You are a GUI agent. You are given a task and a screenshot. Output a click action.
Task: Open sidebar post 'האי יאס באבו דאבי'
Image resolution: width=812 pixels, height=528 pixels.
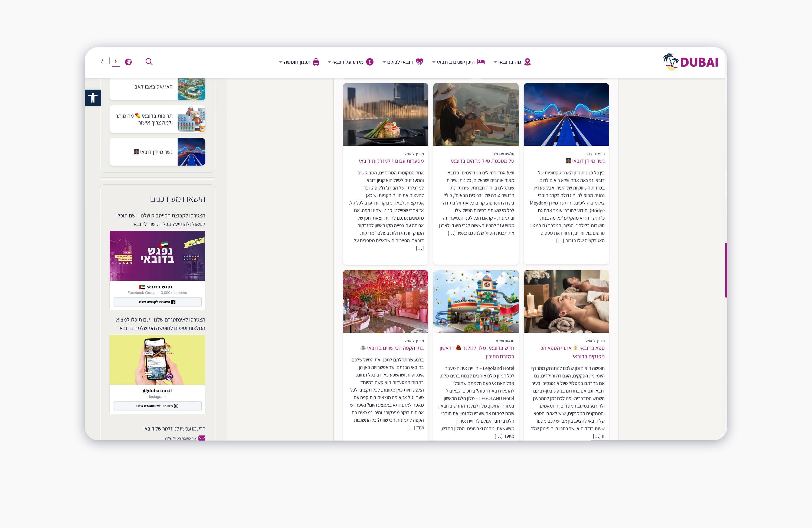(x=153, y=87)
